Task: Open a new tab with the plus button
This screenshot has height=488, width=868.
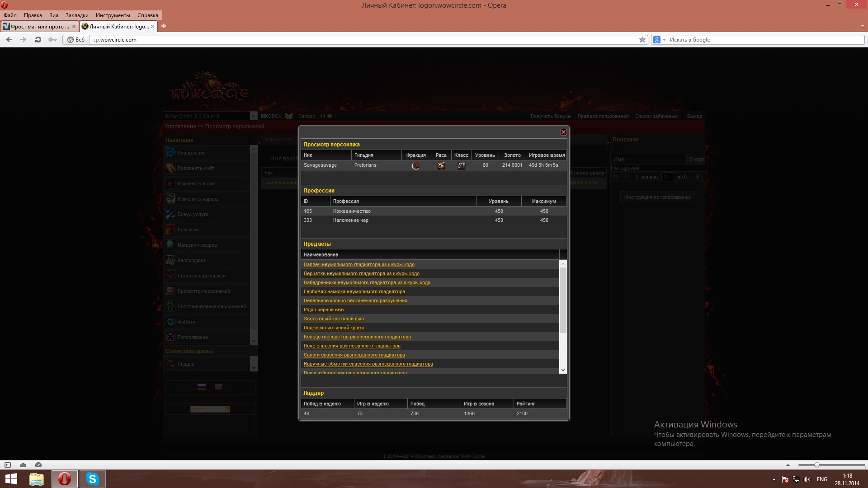Action: pyautogui.click(x=164, y=26)
